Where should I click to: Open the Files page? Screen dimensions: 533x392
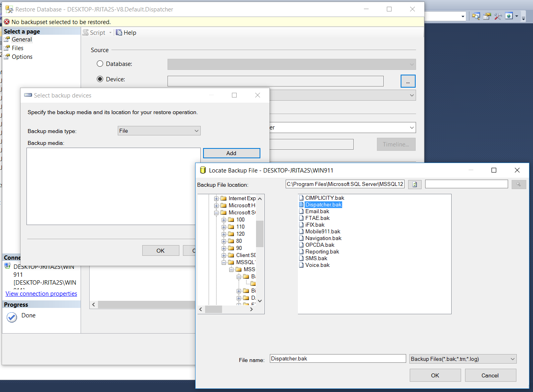coord(17,48)
